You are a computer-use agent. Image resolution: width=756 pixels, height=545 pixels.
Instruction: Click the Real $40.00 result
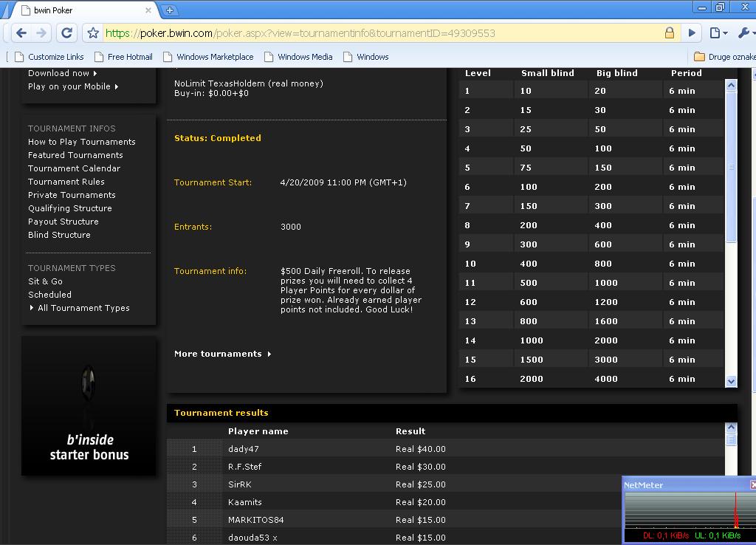coord(420,449)
